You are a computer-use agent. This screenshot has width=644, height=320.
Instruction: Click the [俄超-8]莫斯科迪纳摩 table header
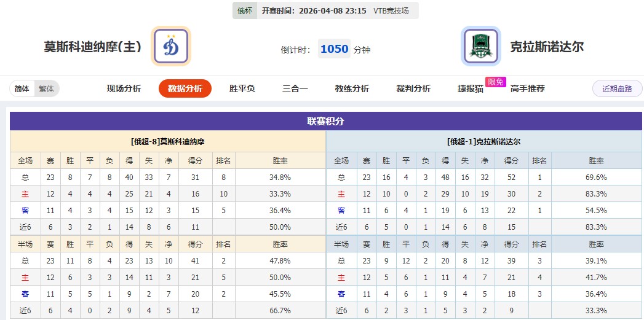(168, 141)
